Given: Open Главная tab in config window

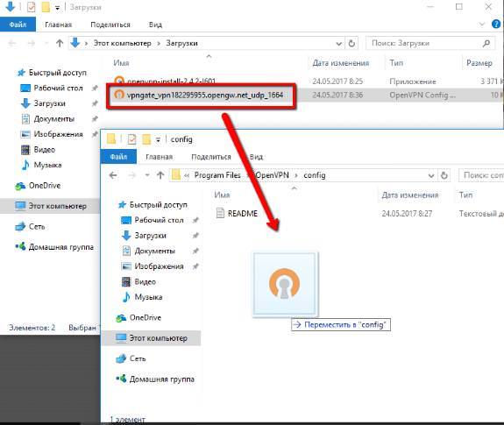Looking at the screenshot, I should (x=160, y=157).
